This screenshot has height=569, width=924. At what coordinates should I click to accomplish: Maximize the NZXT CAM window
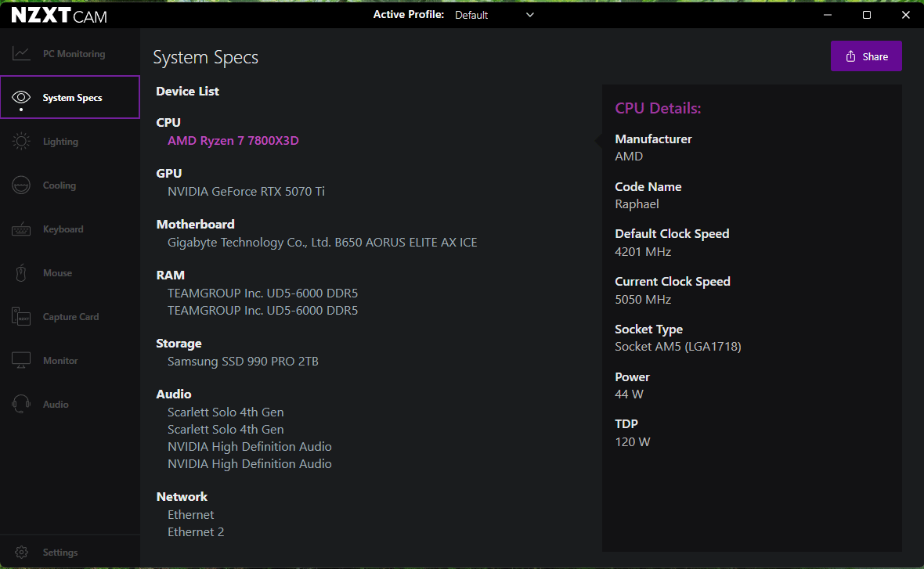coord(866,15)
